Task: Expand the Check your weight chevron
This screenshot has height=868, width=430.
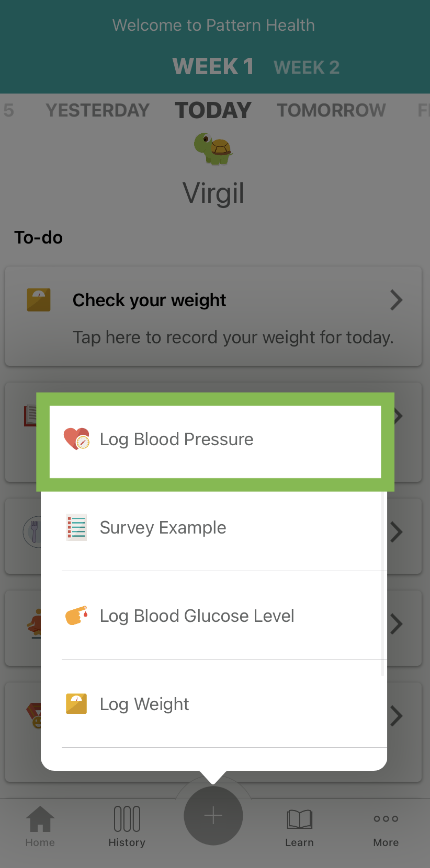Action: click(x=397, y=300)
